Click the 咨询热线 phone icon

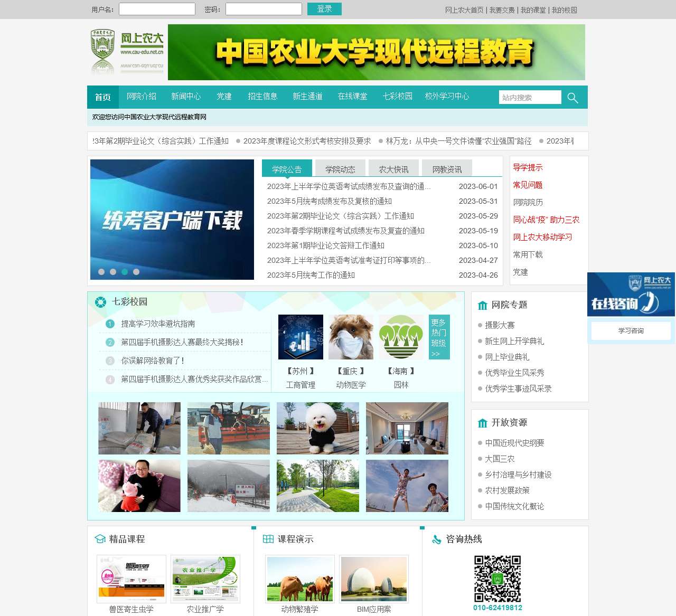pos(436,539)
